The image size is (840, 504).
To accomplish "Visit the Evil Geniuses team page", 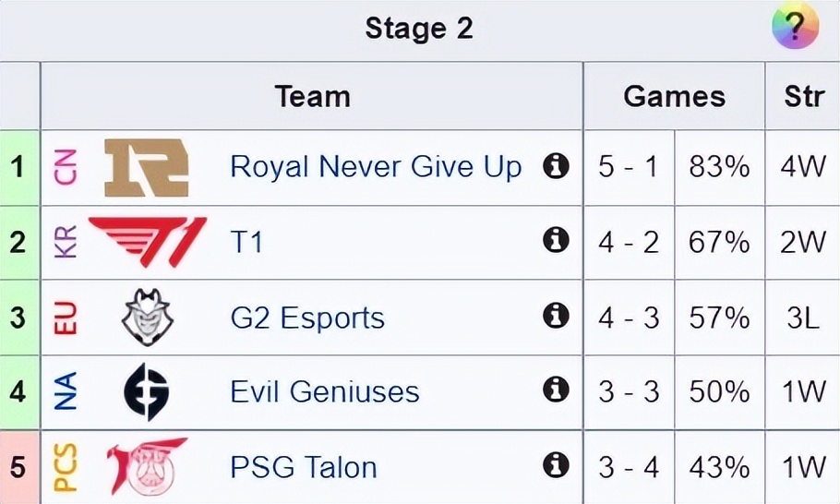I will [325, 391].
